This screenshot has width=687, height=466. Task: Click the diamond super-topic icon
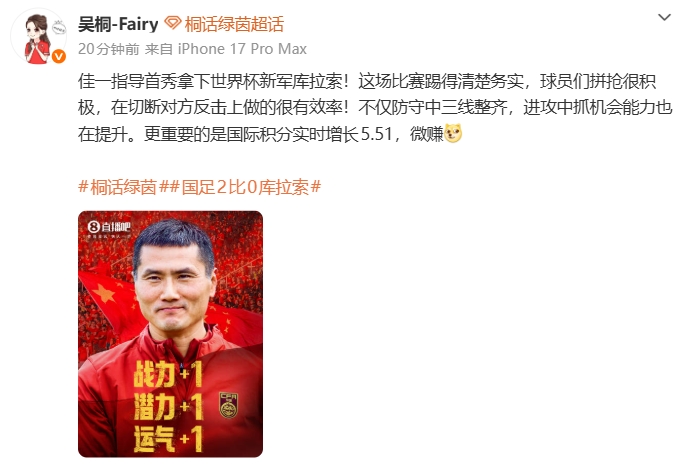click(173, 23)
